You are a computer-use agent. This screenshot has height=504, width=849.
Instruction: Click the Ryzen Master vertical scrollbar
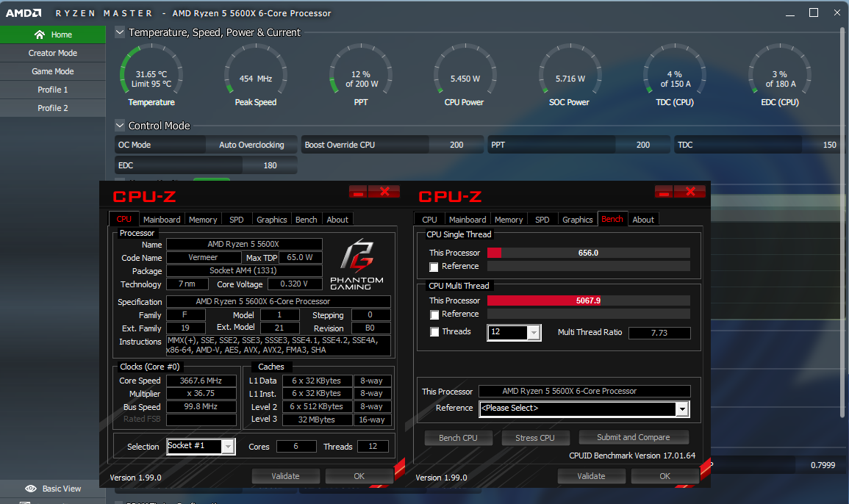point(842,222)
